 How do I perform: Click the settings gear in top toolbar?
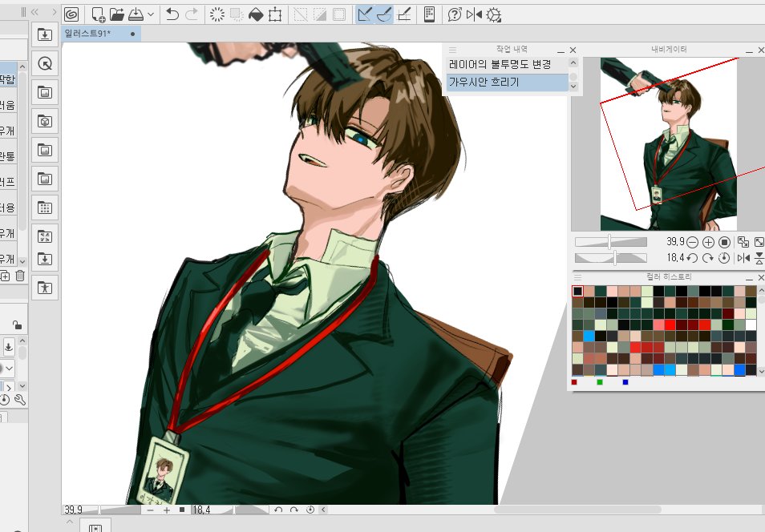pos(494,15)
